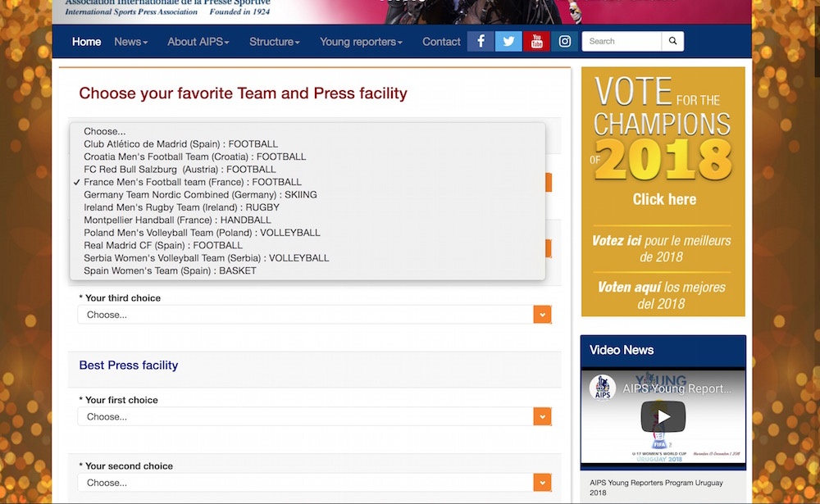Image resolution: width=820 pixels, height=504 pixels.
Task: Open the News dropdown menu
Action: click(130, 42)
